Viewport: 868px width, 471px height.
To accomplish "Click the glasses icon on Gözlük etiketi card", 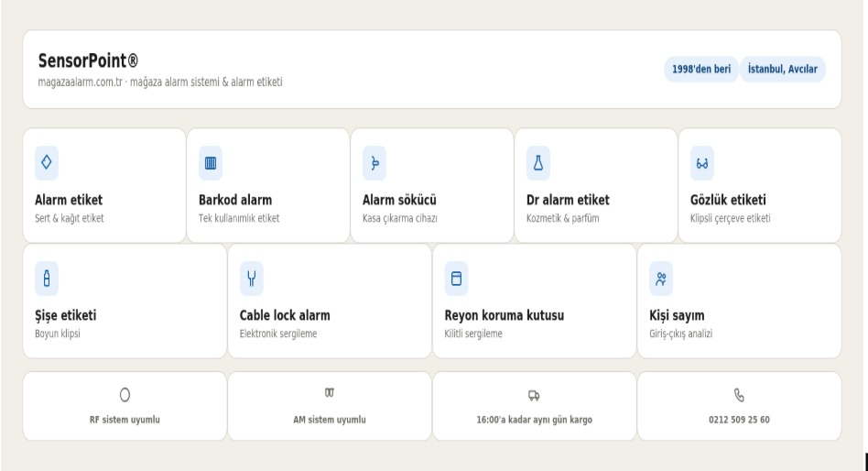I will [x=702, y=163].
